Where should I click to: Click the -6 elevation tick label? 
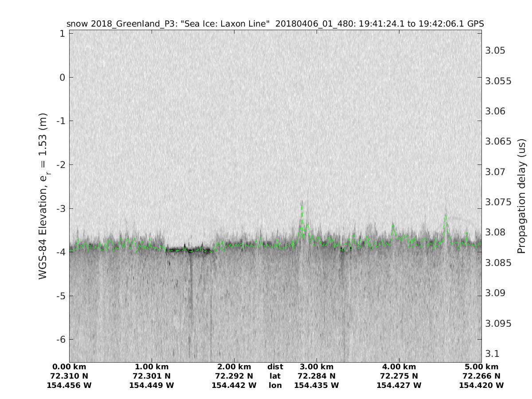(x=59, y=340)
